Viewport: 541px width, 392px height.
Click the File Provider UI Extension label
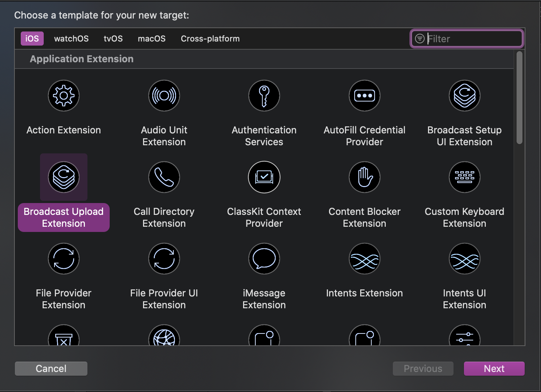coord(164,299)
